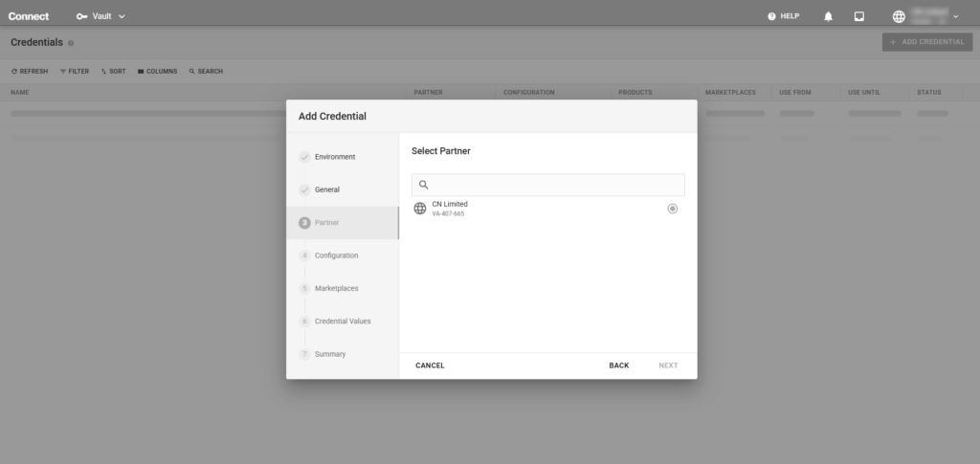Click the Credentials info icon
980x464 pixels.
(x=72, y=43)
